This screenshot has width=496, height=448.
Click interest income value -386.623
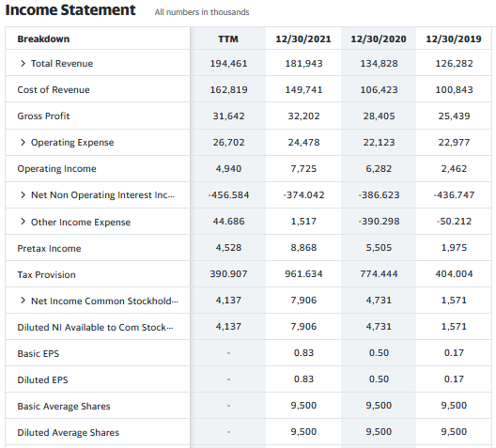pyautogui.click(x=379, y=194)
